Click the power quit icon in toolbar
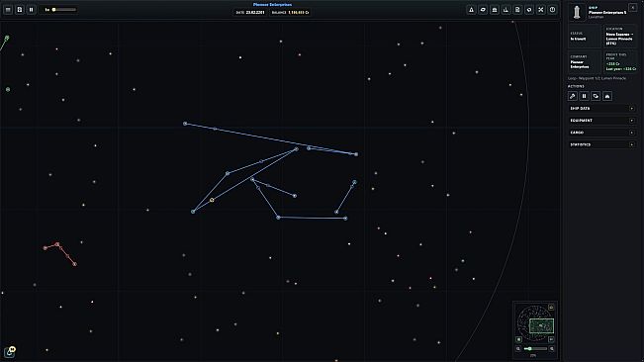 click(x=552, y=10)
